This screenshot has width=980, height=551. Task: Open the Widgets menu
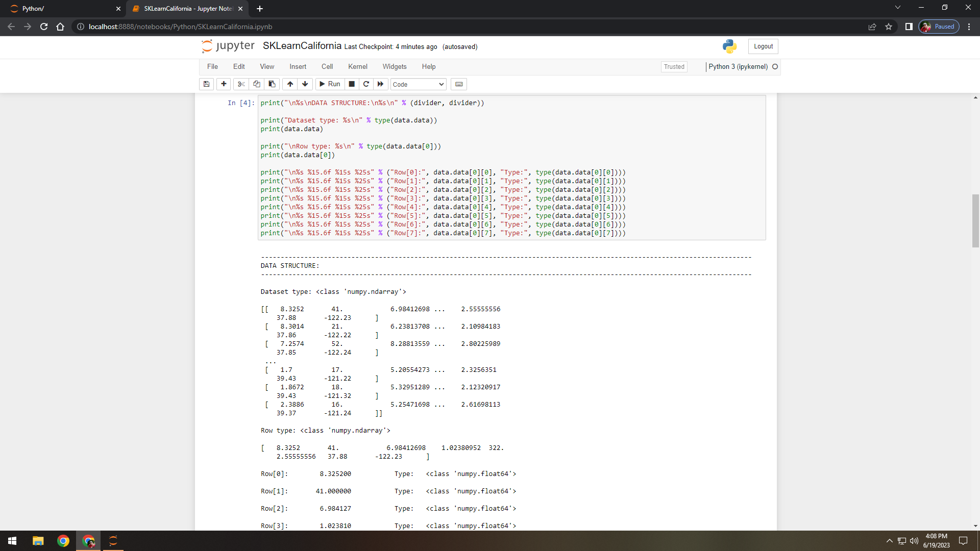pyautogui.click(x=394, y=67)
